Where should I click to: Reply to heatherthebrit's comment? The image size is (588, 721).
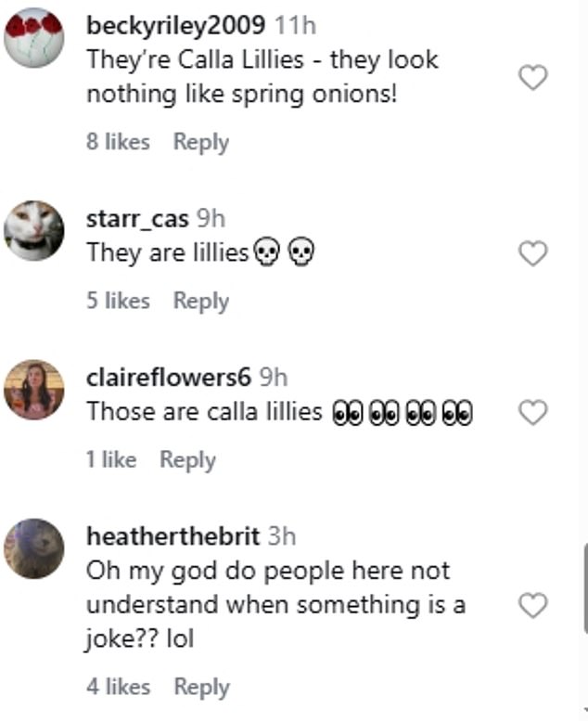point(200,688)
